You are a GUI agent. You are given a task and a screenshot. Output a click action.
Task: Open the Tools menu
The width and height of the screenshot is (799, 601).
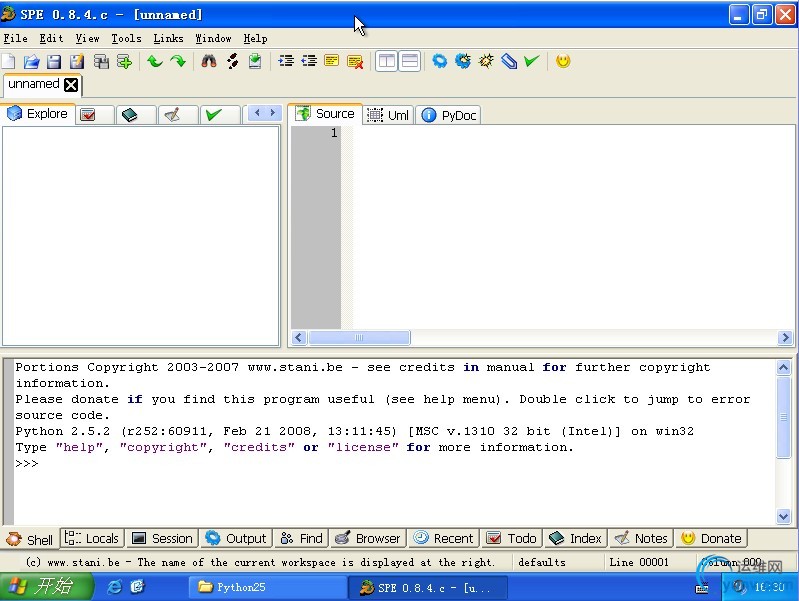pyautogui.click(x=126, y=39)
